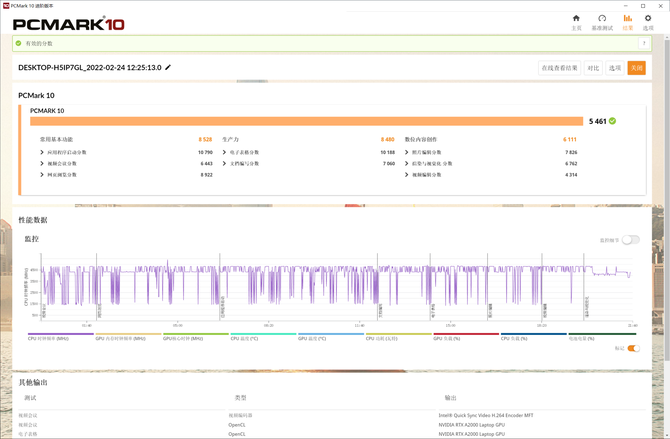Image resolution: width=670 pixels, height=439 pixels.
Task: Click the green validation checkmark beside 5 461
Action: 612,120
